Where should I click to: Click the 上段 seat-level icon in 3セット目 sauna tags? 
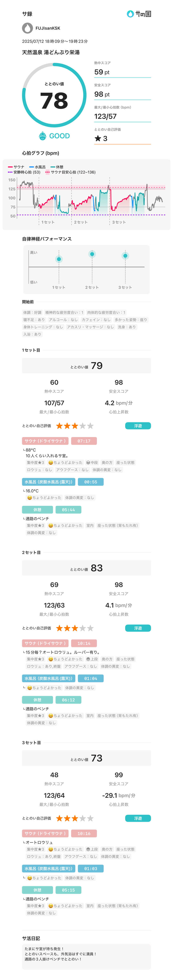88,849
